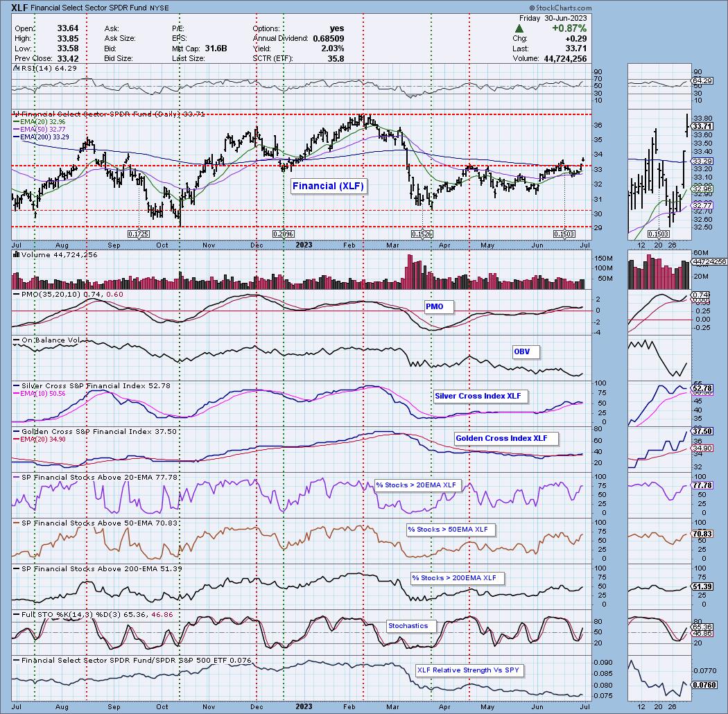Click the PMO(35,20,10) indicator label

pos(68,295)
